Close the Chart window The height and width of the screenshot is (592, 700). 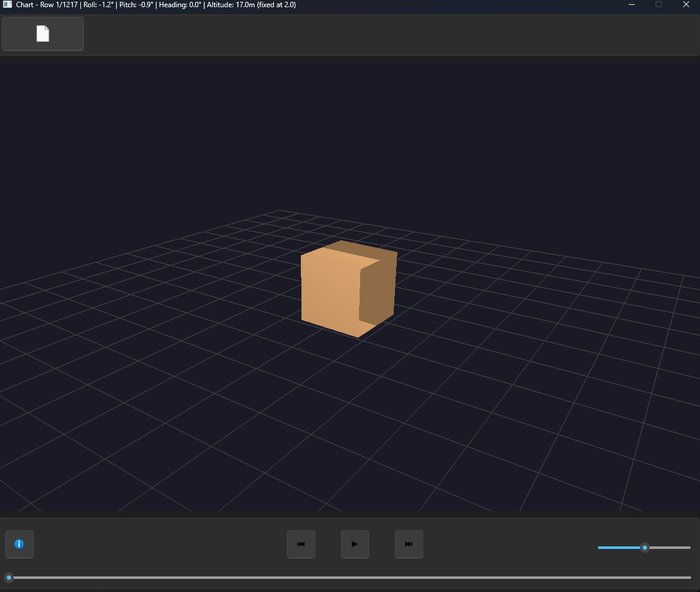(x=686, y=4)
